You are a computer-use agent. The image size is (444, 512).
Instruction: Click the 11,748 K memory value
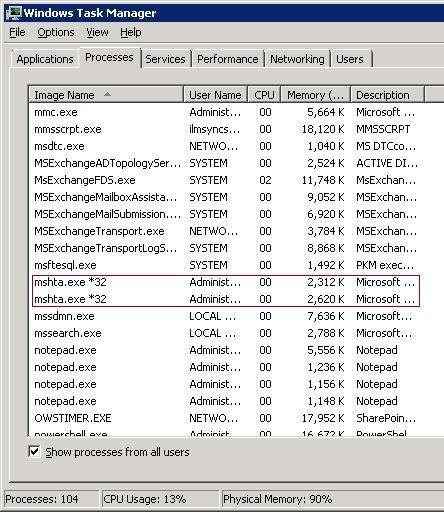323,180
